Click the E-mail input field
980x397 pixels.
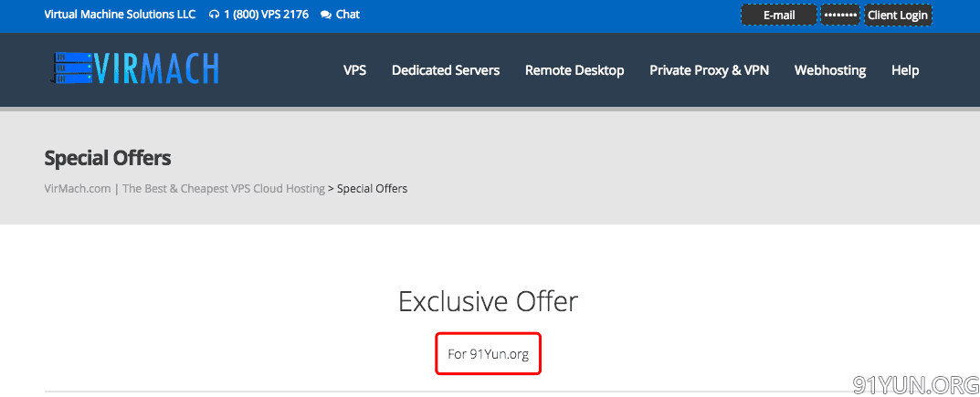click(778, 16)
